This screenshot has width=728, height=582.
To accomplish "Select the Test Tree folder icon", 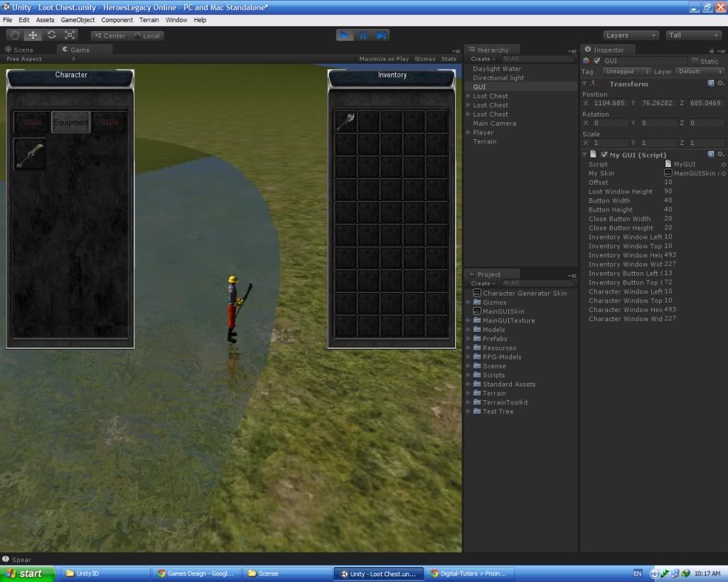I will tap(477, 411).
